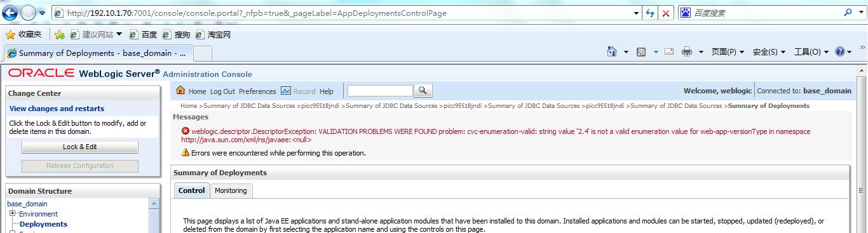Click the 'Welcome, weblogic' text

click(x=717, y=91)
